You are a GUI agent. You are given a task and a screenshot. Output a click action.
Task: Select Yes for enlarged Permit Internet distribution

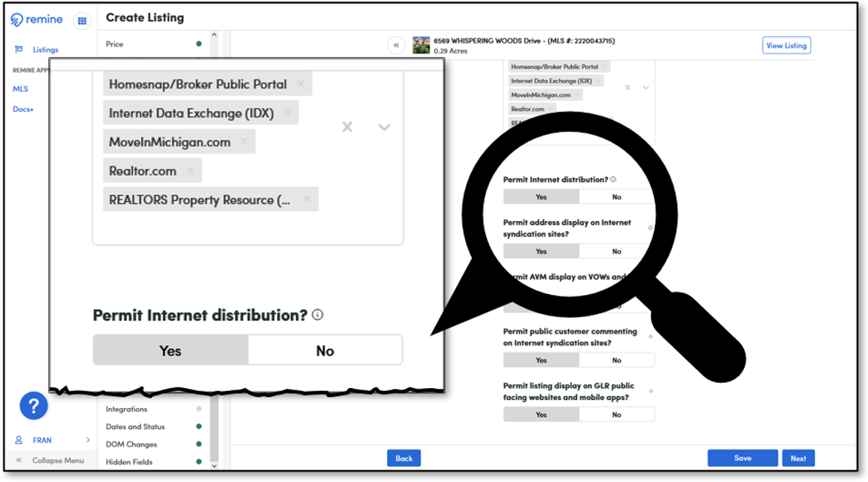171,350
